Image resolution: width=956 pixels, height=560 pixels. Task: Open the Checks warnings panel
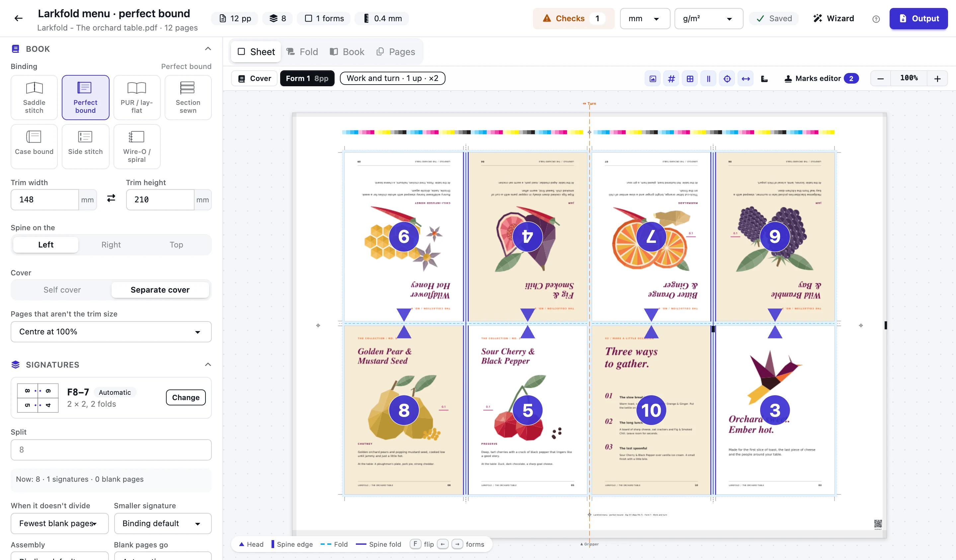coord(573,19)
